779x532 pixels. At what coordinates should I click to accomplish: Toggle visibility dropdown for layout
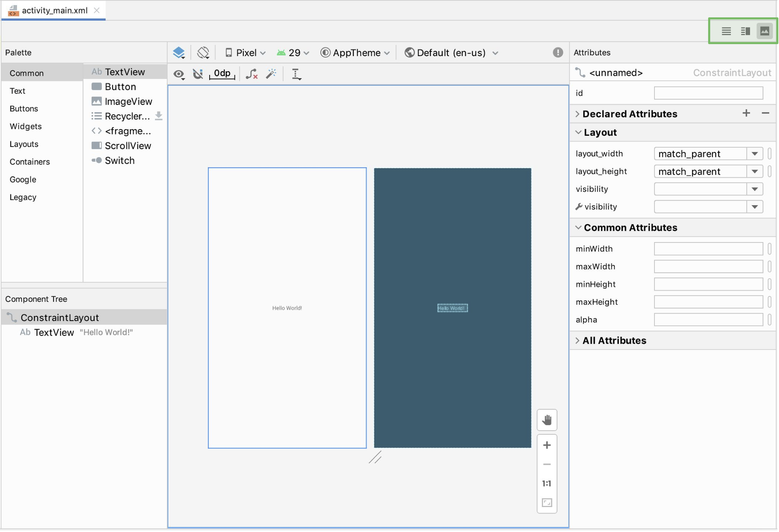[x=756, y=189]
